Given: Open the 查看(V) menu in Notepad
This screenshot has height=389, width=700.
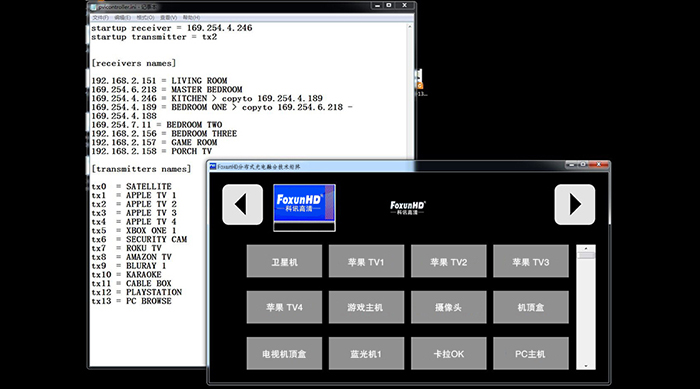Looking at the screenshot, I should [168, 17].
